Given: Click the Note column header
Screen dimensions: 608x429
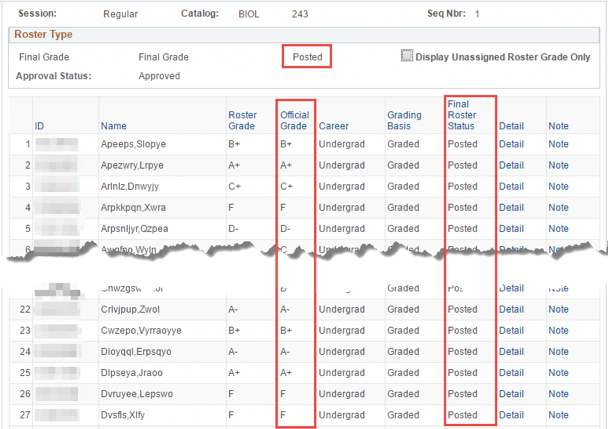Looking at the screenshot, I should [558, 126].
